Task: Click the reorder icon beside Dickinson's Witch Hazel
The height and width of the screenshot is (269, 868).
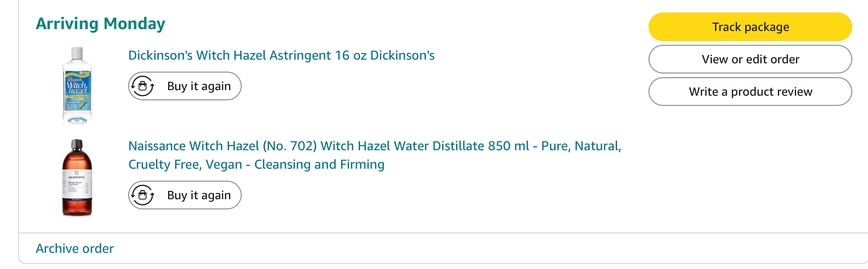Action: [143, 86]
